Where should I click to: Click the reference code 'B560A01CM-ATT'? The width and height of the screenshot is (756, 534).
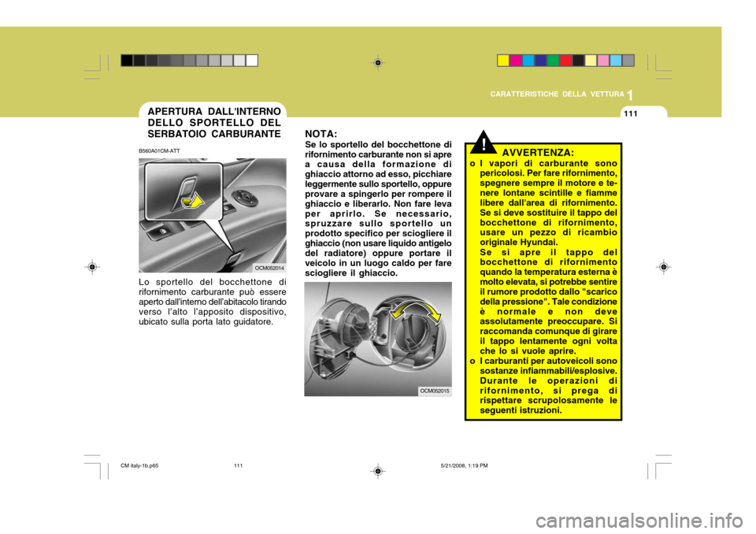(x=159, y=151)
